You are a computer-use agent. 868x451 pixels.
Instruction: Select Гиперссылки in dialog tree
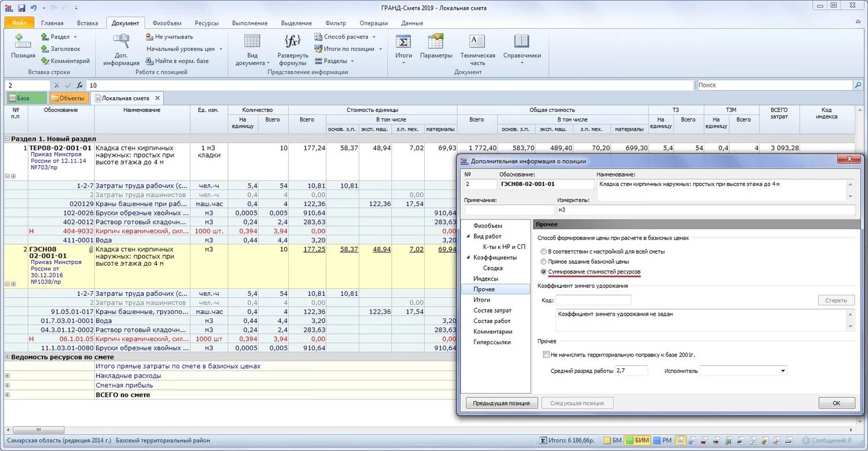click(492, 342)
